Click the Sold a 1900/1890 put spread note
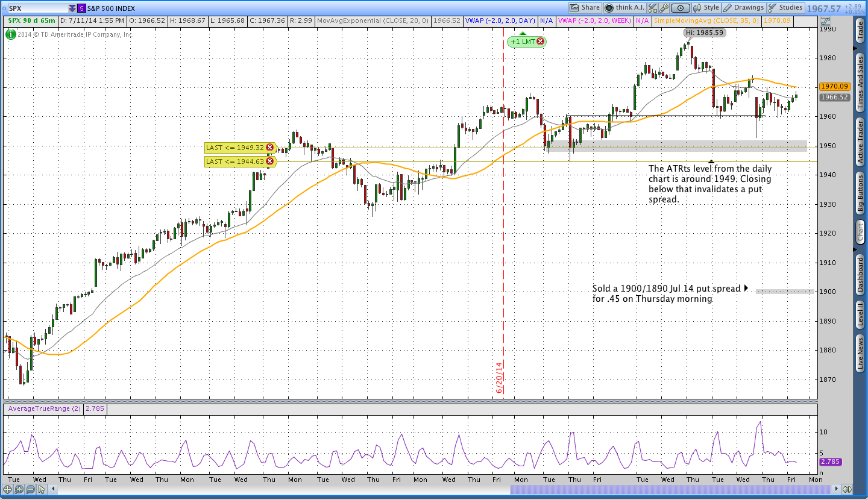Viewport: 868px width, 500px height. point(666,293)
